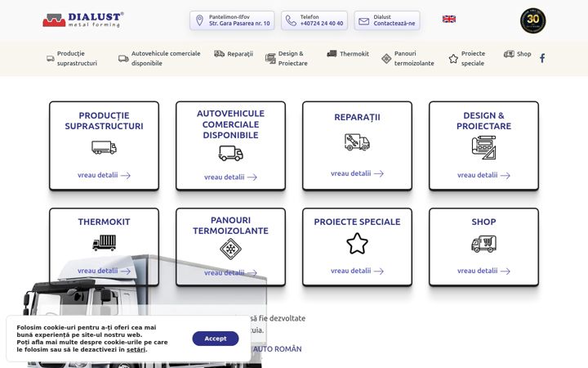Click vreau detalii in Panouri Termoizolante card
The height and width of the screenshot is (368, 588).
click(x=230, y=272)
